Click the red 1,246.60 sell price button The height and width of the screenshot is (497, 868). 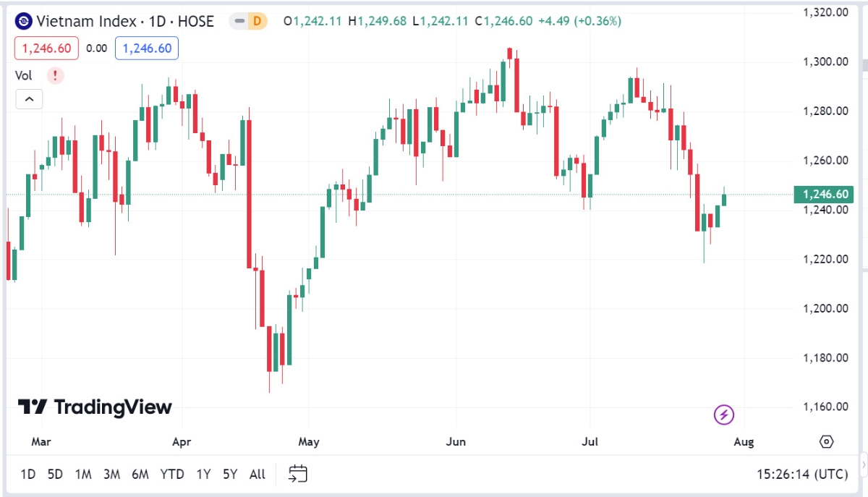(46, 48)
